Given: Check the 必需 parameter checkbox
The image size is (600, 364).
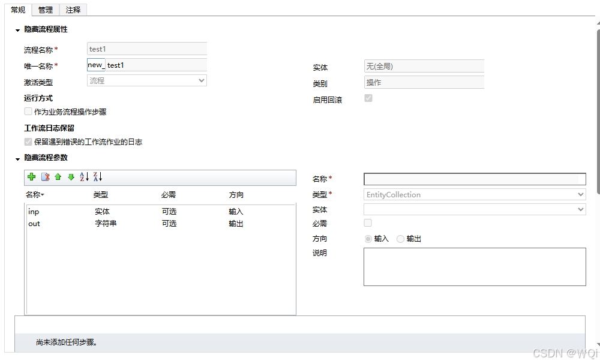Looking at the screenshot, I should point(368,222).
